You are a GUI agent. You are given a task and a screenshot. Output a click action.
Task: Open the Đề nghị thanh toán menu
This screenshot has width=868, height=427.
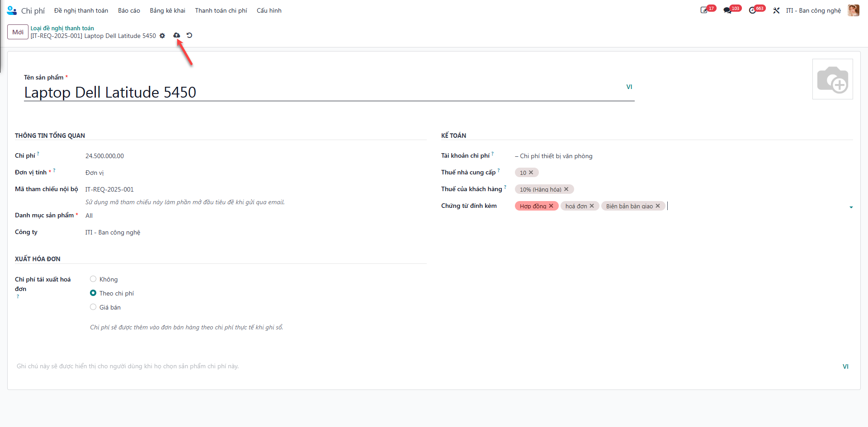(81, 10)
